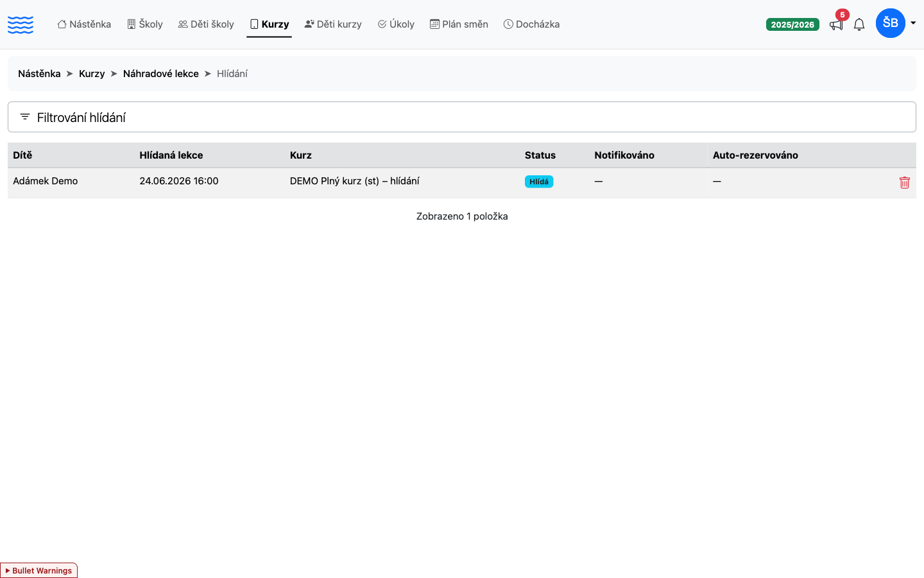
Task: Open notifications bell icon
Action: (859, 24)
